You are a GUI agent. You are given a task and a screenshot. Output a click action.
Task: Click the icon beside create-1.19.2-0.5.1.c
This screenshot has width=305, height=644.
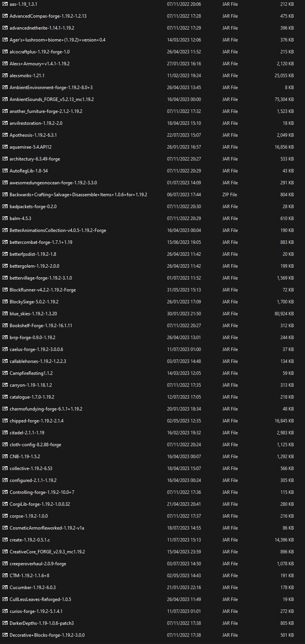tap(5, 540)
